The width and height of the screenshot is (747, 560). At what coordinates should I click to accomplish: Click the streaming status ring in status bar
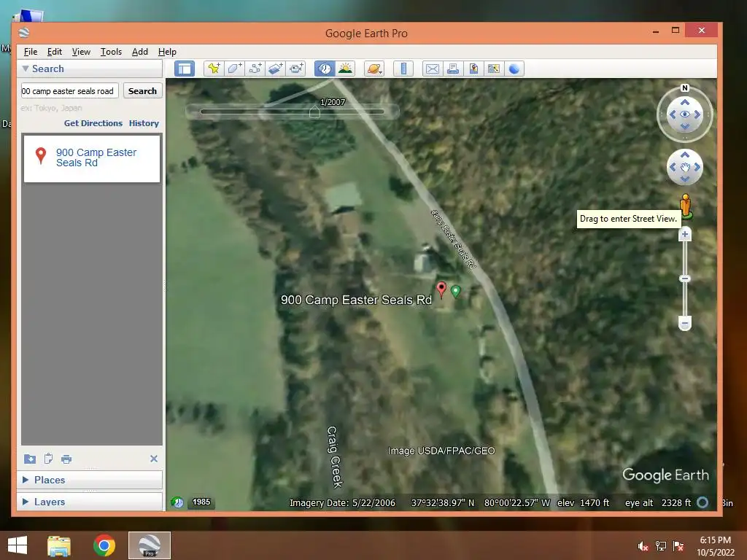703,502
